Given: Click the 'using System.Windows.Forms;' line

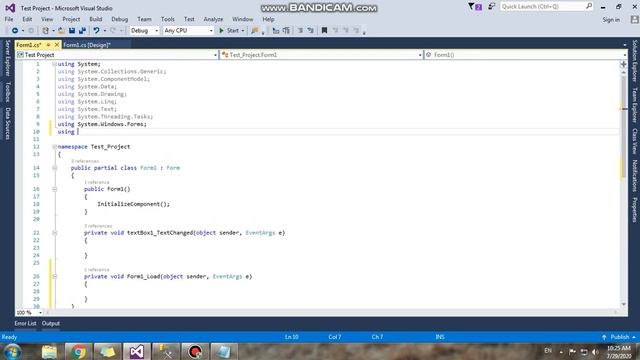Looking at the screenshot, I should pos(102,124).
